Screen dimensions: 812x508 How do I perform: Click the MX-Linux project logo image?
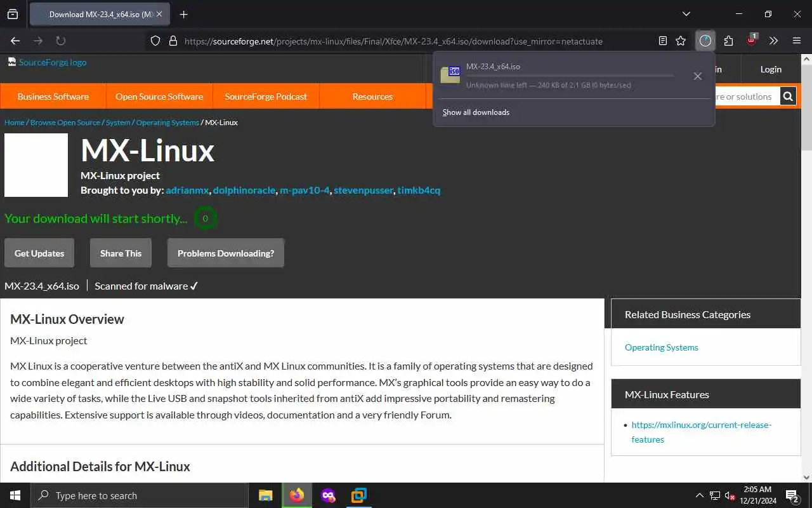pyautogui.click(x=36, y=165)
